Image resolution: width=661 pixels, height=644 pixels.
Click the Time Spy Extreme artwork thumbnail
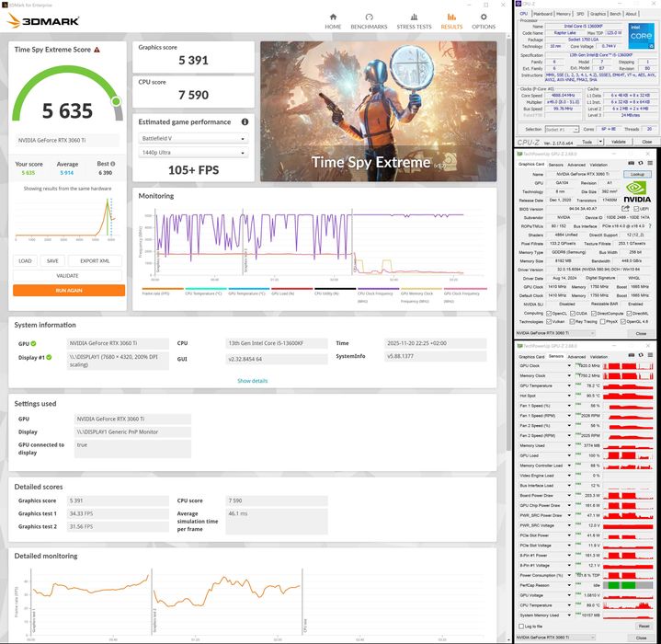(x=378, y=111)
